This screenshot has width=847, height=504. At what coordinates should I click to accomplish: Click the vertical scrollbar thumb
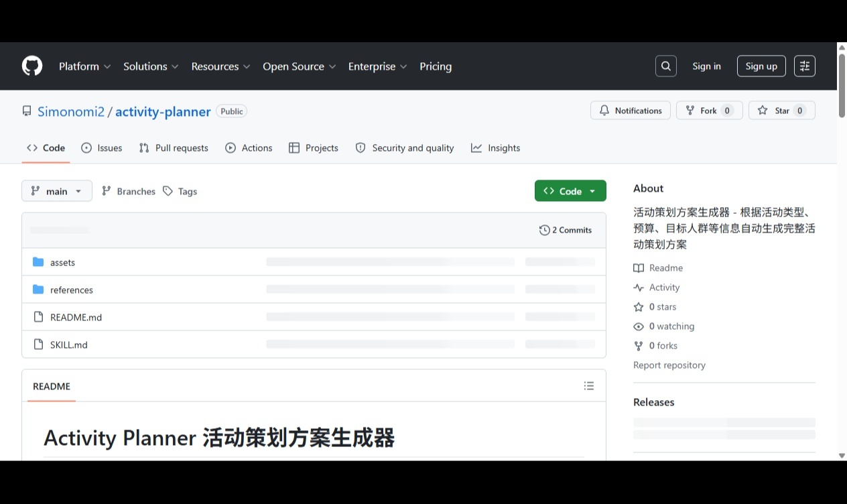tap(842, 86)
